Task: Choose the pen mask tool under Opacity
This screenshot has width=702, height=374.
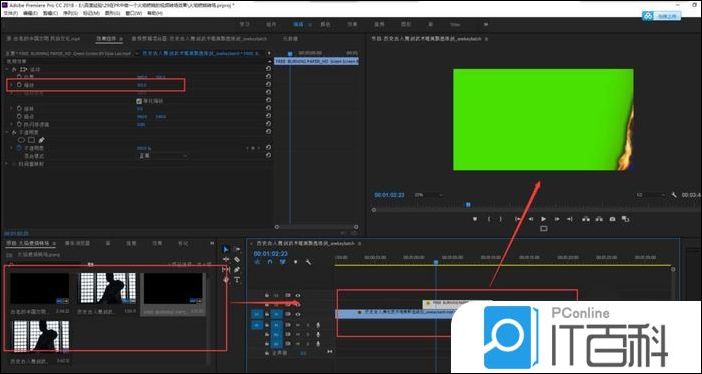Action: (x=42, y=140)
